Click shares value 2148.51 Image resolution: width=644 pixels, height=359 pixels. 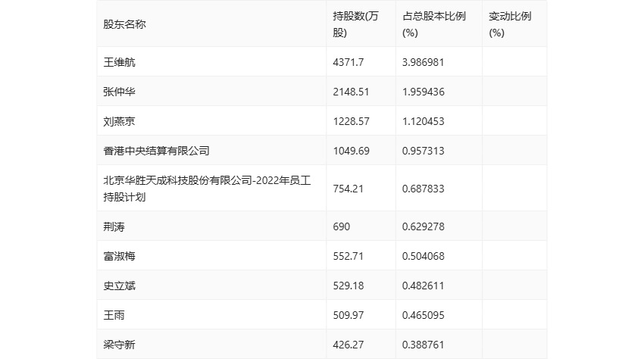tap(351, 92)
